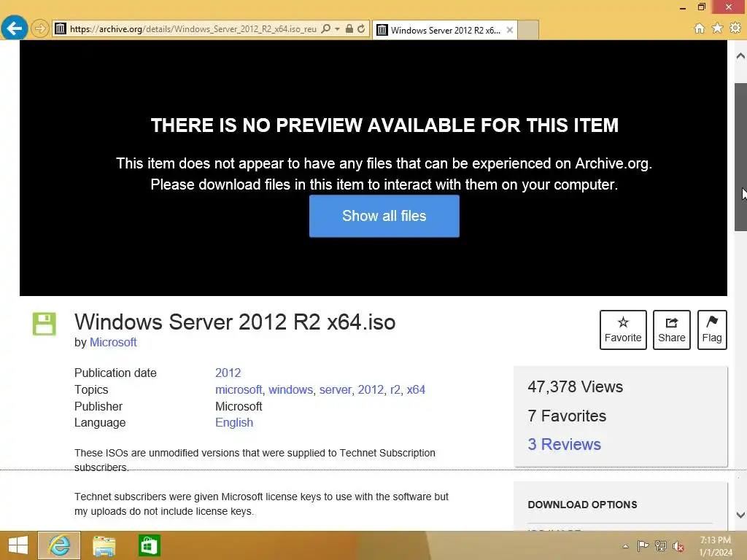747x560 pixels.
Task: Click Internet Explorer in the taskbar
Action: point(59,545)
